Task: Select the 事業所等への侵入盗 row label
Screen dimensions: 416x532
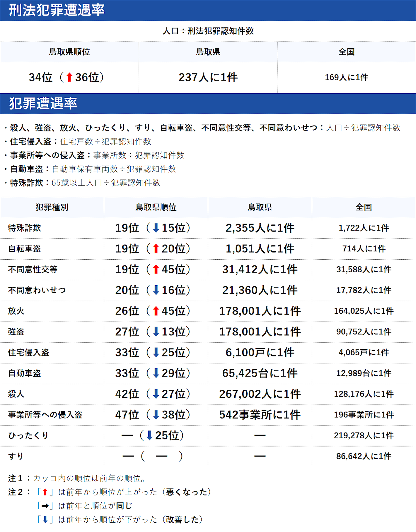Action: [x=45, y=415]
